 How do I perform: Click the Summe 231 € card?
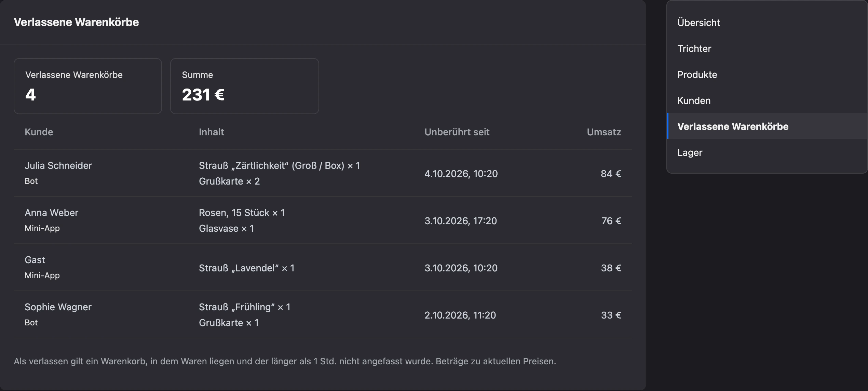[245, 86]
